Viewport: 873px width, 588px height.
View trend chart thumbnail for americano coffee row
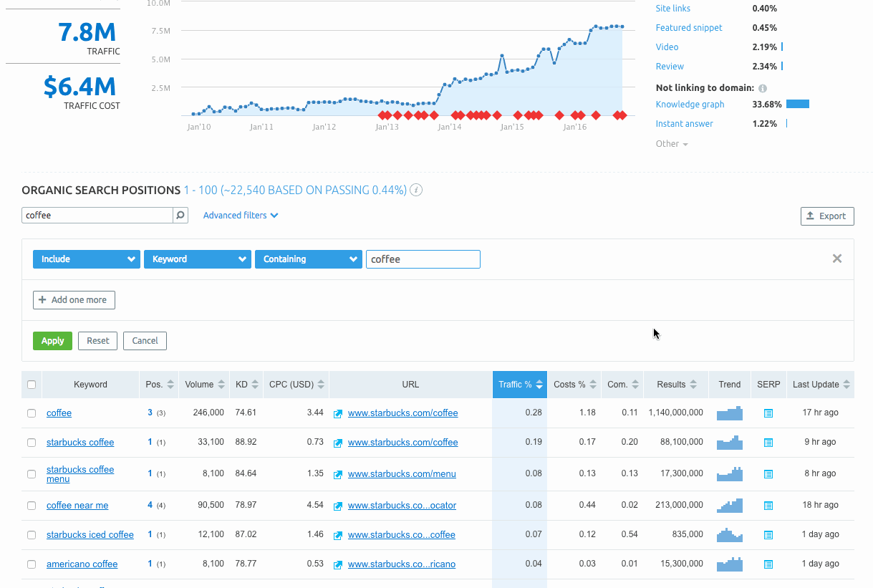(x=730, y=564)
